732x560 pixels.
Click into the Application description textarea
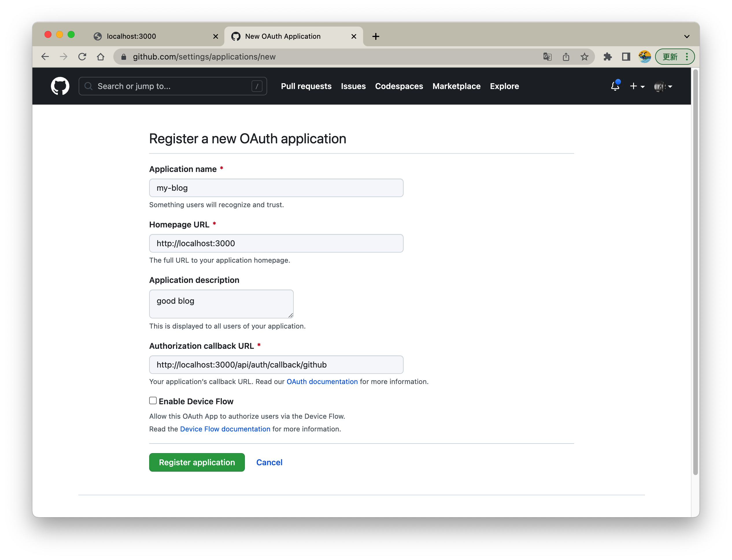pos(221,304)
